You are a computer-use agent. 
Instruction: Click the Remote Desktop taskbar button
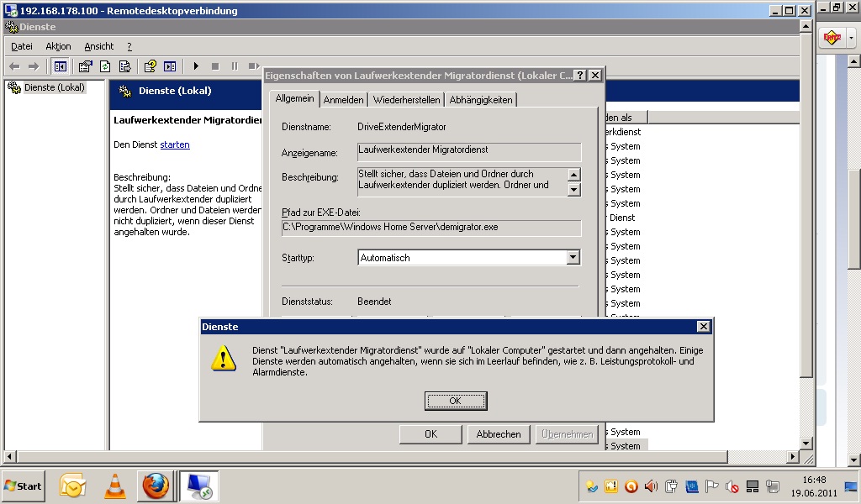(198, 486)
